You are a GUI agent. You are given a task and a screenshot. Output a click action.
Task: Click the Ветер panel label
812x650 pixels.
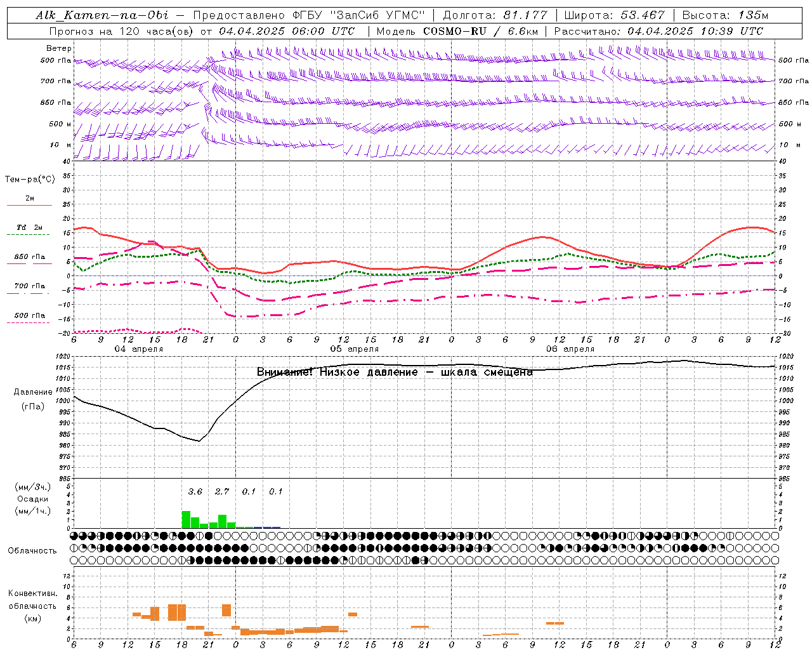(x=58, y=48)
